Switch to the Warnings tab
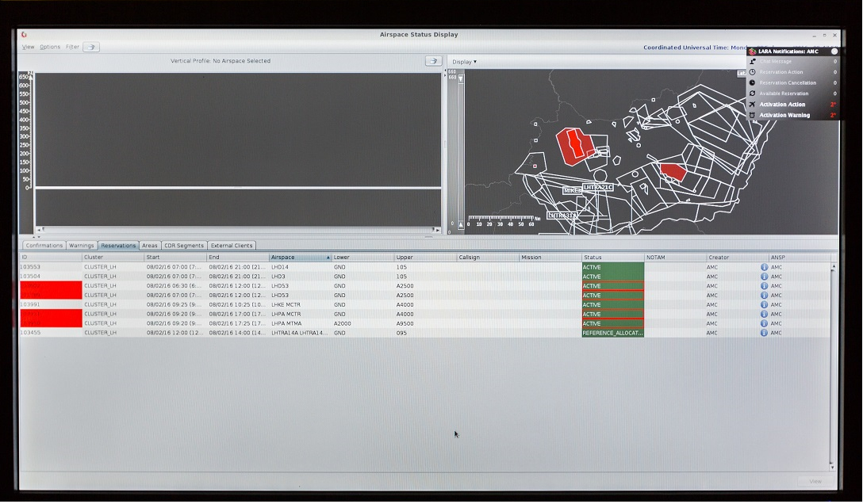 [82, 246]
